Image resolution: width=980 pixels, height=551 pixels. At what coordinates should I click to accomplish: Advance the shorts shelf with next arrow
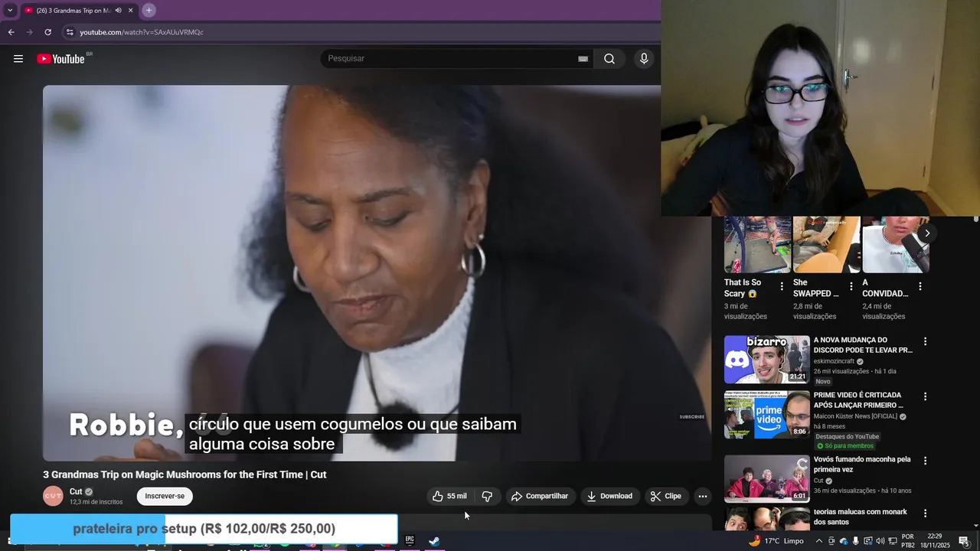[926, 233]
